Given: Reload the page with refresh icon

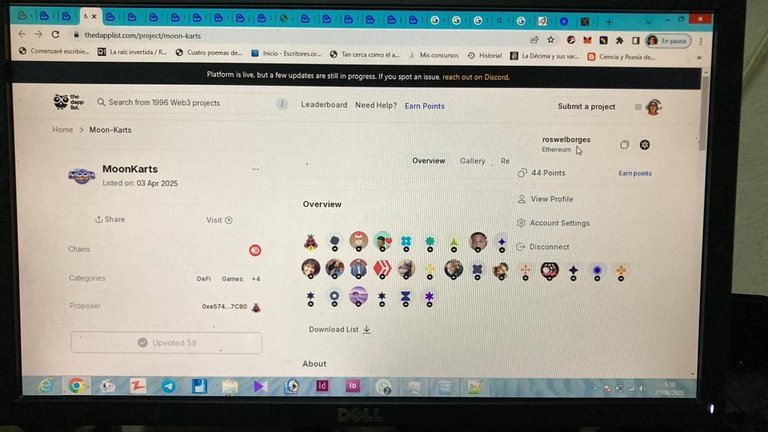Looking at the screenshot, I should point(55,35).
